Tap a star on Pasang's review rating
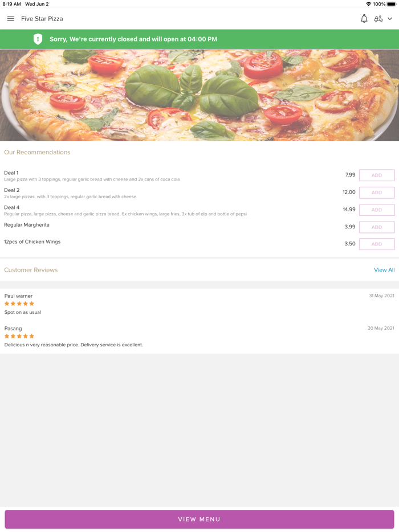 coord(19,336)
